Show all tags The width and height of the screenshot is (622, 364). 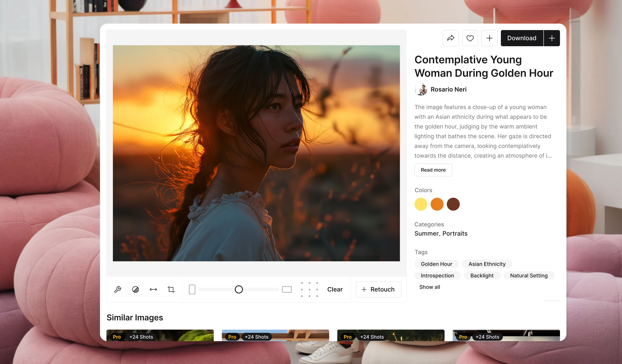point(429,287)
